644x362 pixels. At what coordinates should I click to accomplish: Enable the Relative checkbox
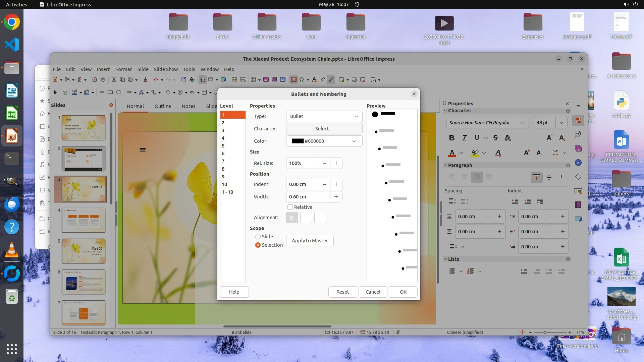290,207
